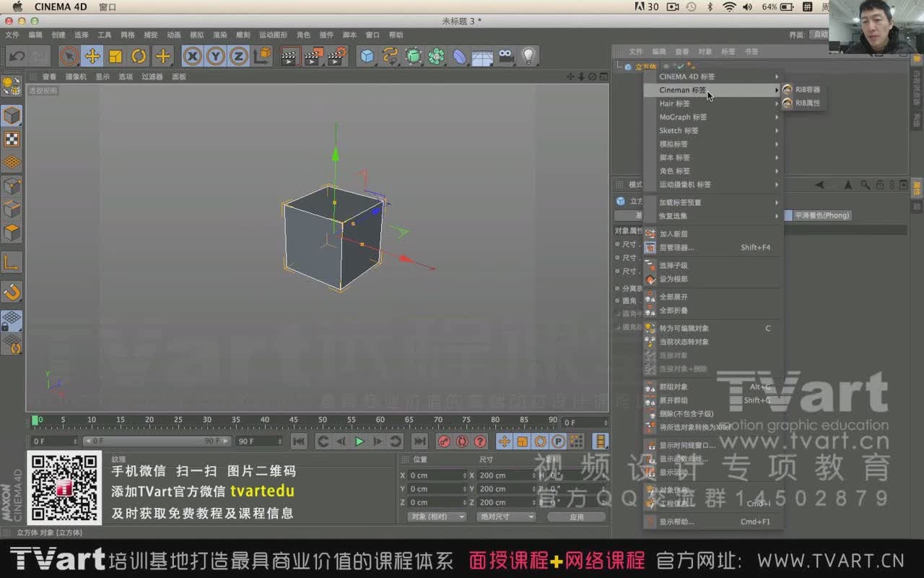Expand the 角色 标签 submenu
924x578 pixels.
(713, 171)
